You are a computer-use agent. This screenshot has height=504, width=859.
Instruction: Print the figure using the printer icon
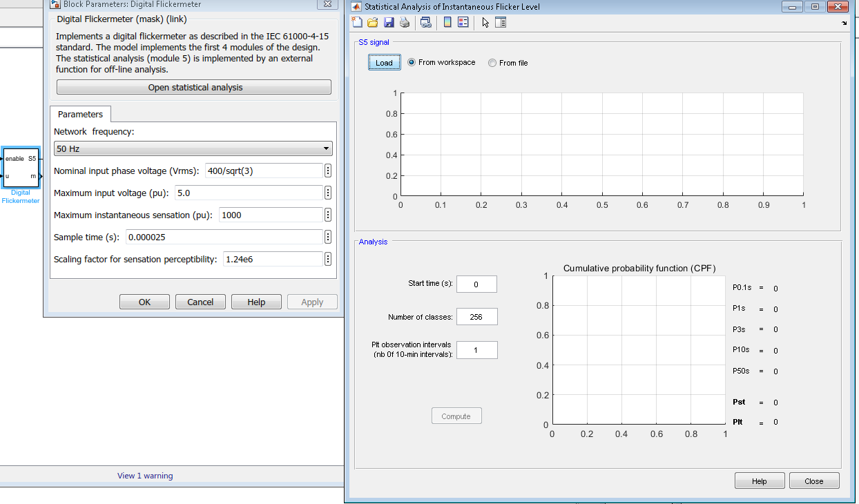click(405, 22)
